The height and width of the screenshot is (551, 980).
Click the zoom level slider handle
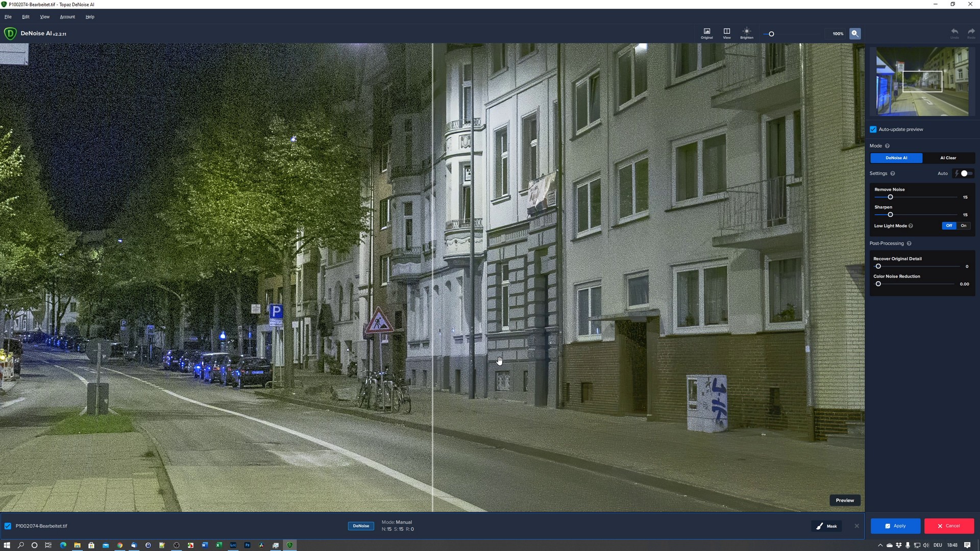click(x=771, y=34)
